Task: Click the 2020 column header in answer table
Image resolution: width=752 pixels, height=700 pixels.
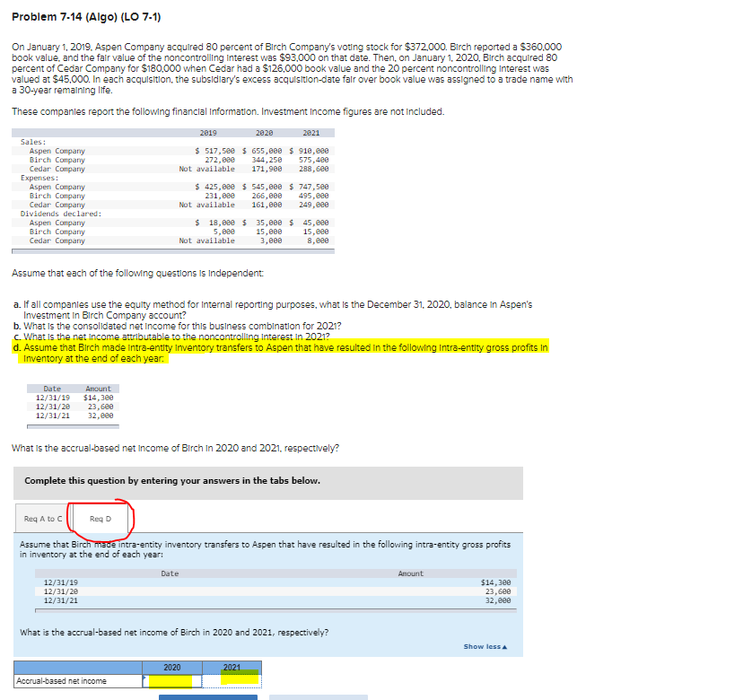Action: [x=172, y=668]
